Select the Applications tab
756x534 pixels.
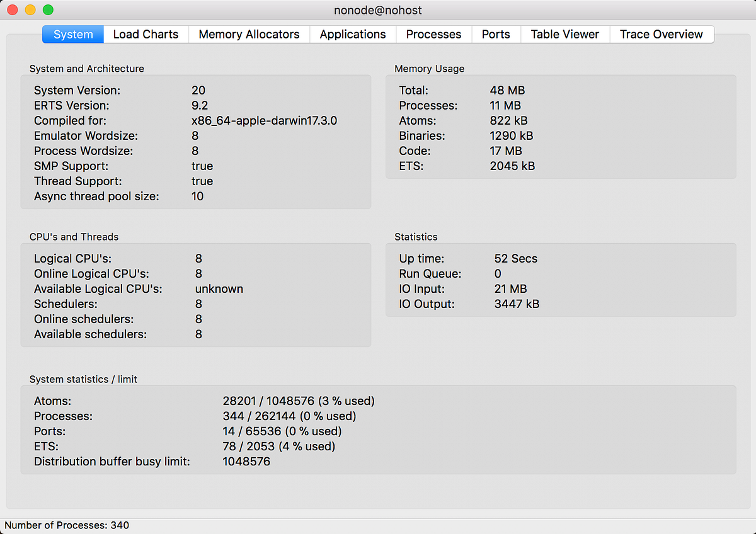[352, 34]
